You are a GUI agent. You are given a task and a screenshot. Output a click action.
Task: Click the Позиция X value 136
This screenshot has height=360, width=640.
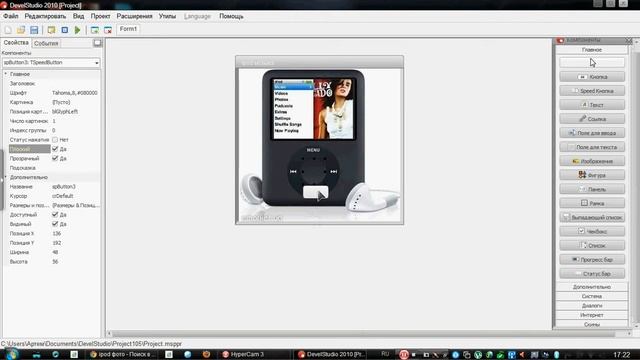[x=57, y=233]
